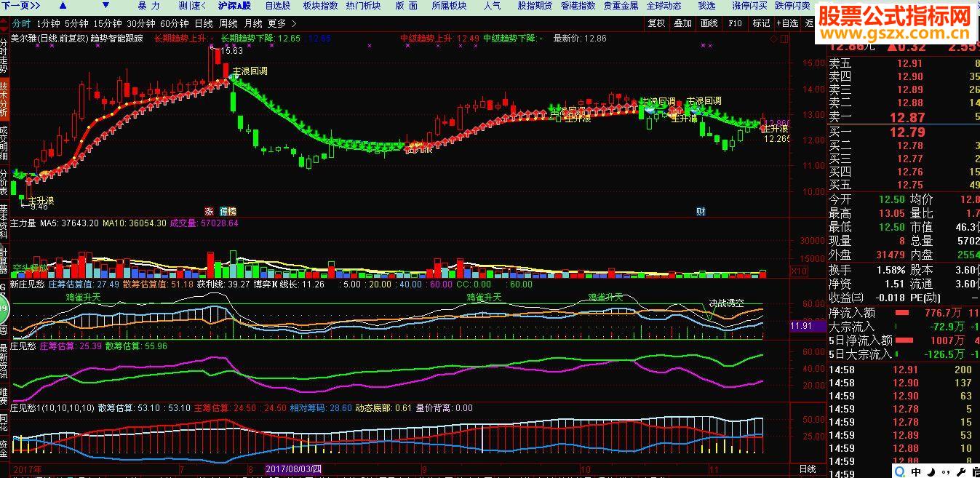Click the 财 marker on price chart
This screenshot has height=478, width=980.
point(701,211)
